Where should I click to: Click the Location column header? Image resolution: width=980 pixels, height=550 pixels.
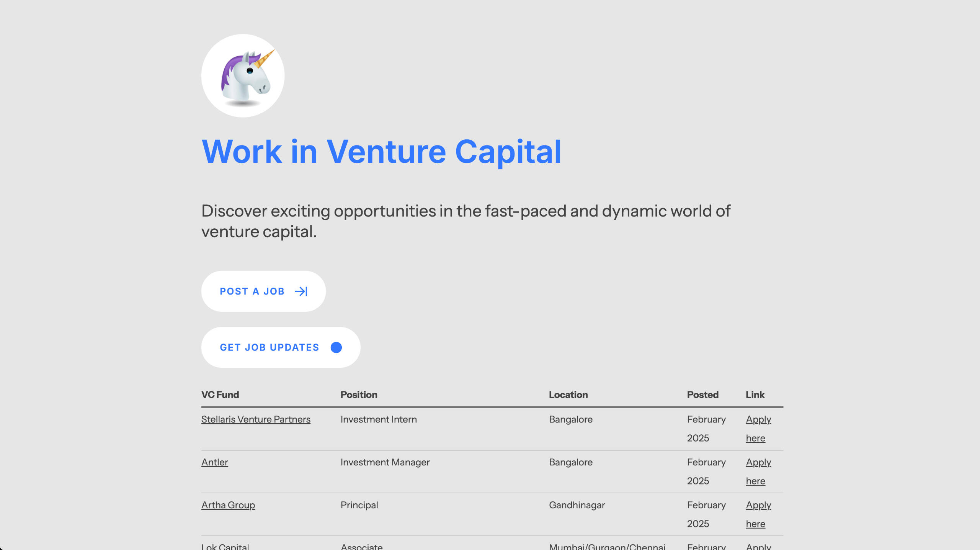click(568, 394)
